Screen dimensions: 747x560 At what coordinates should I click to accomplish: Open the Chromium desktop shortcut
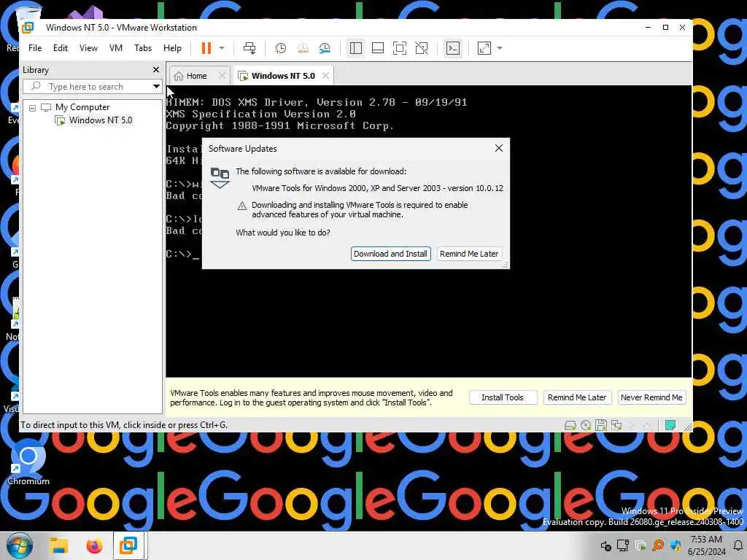pos(28,462)
